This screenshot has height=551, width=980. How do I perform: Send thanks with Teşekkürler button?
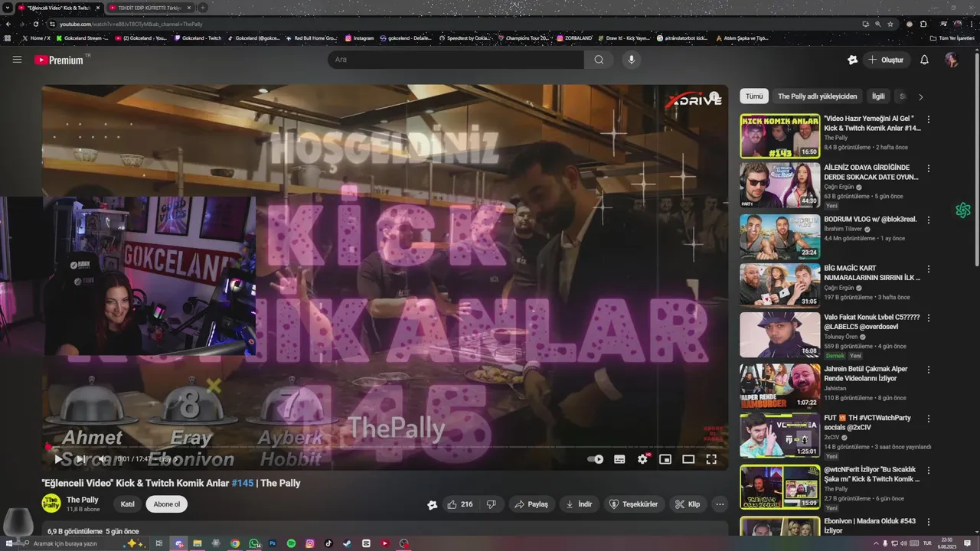pyautogui.click(x=633, y=504)
